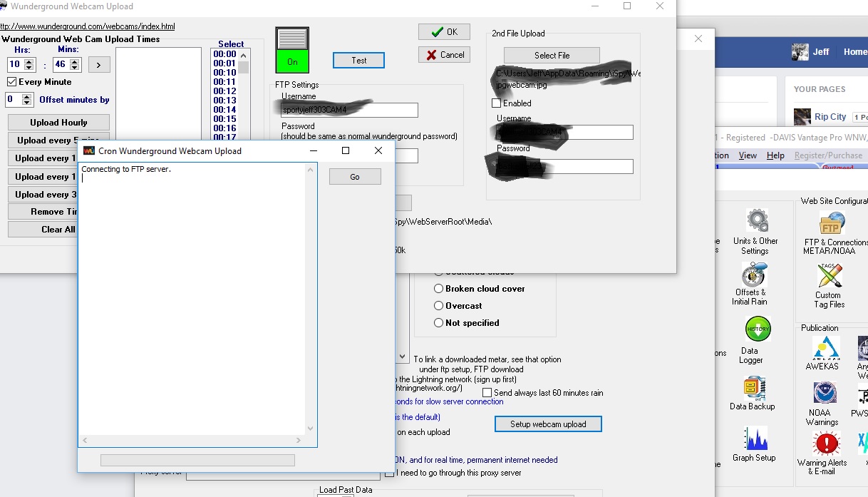Viewport: 868px width, 497px height.
Task: Click the 2nd File Upload Password field
Action: [564, 166]
